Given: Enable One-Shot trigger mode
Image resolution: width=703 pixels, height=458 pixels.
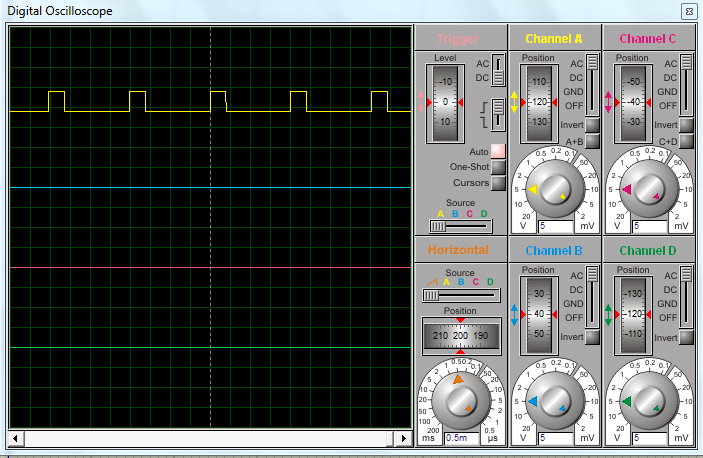Looking at the screenshot, I should [x=498, y=167].
